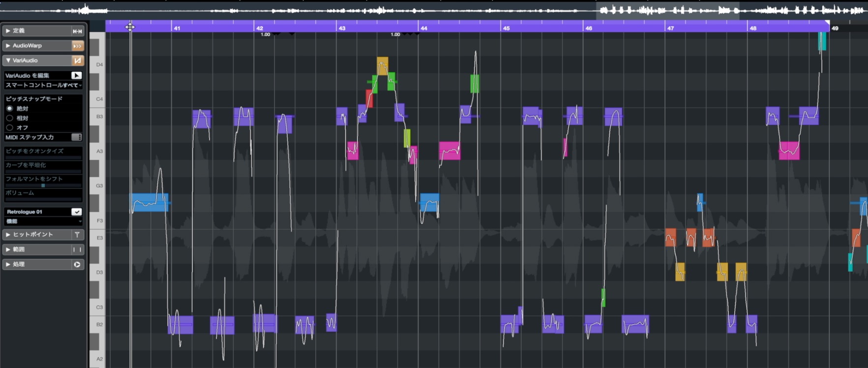Click the ボリューム slider

tap(43, 199)
